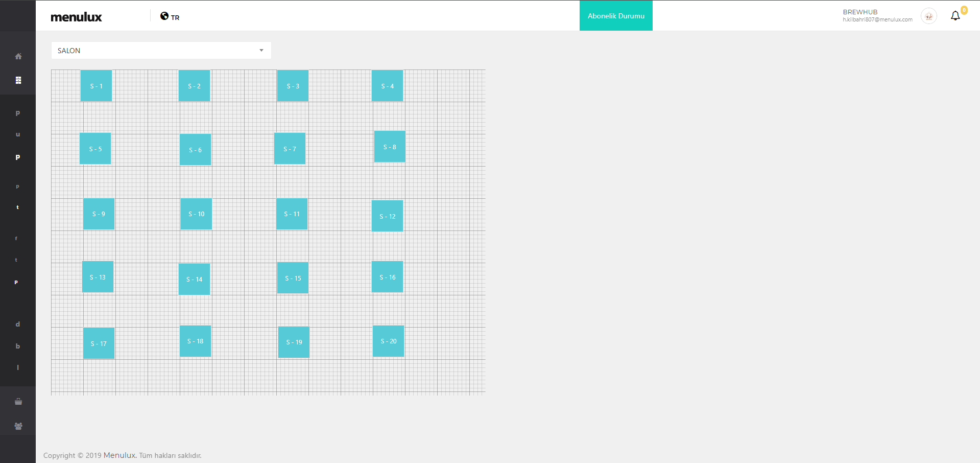Open the notifications bell

pyautogui.click(x=955, y=16)
